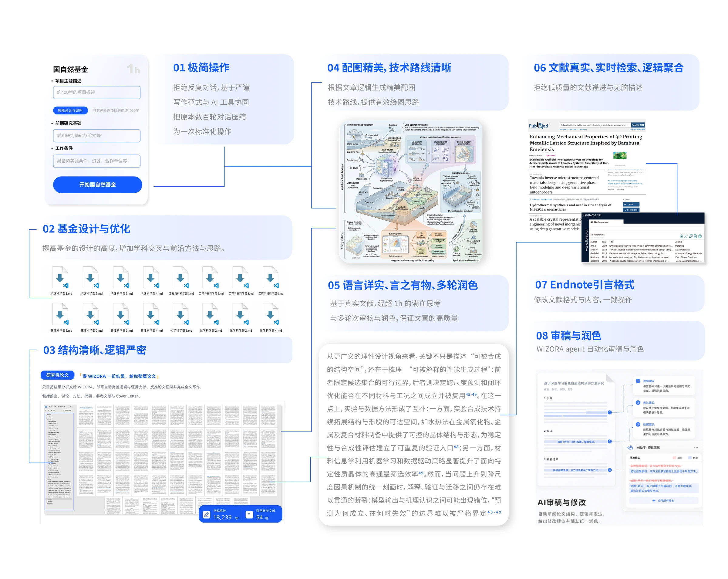Click the 开始国自然基金 button
The height and width of the screenshot is (579, 728).
tap(98, 185)
